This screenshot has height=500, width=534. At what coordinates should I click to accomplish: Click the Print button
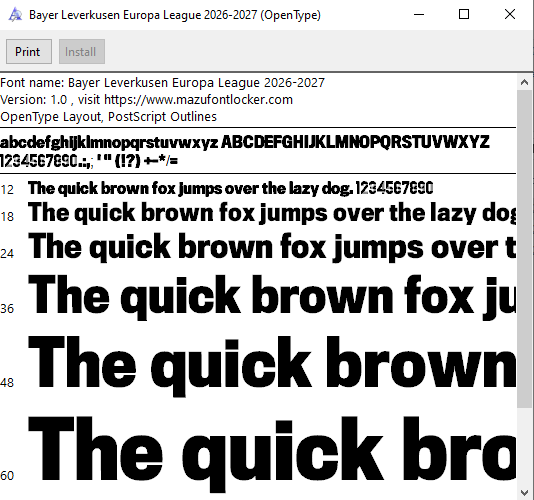[29, 51]
